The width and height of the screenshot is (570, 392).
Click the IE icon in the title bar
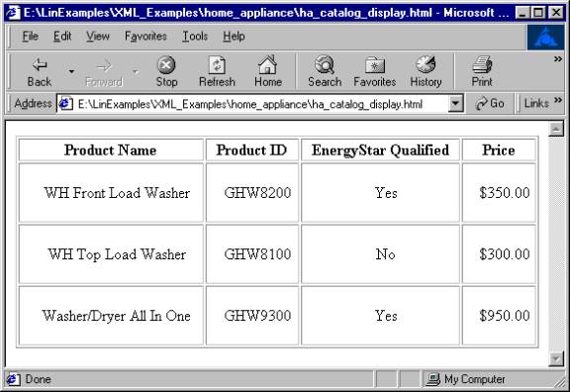click(13, 13)
